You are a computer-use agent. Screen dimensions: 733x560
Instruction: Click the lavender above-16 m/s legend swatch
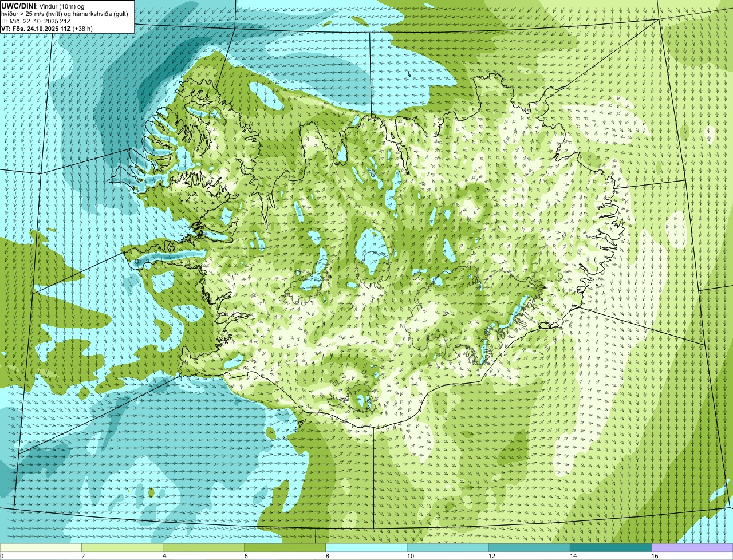(x=692, y=547)
